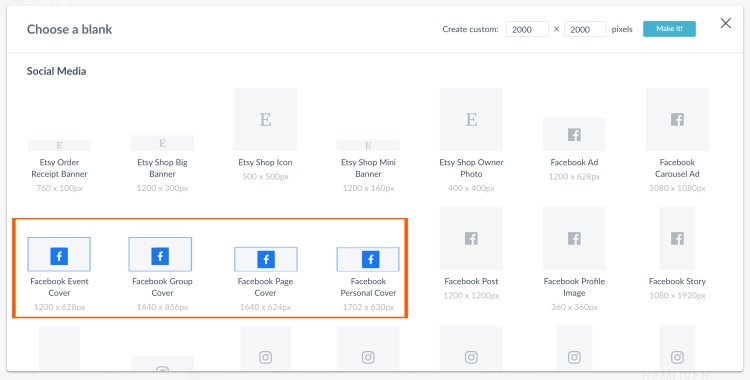Pick the Facebook Profile Image blank
The image size is (750, 380).
click(x=574, y=238)
